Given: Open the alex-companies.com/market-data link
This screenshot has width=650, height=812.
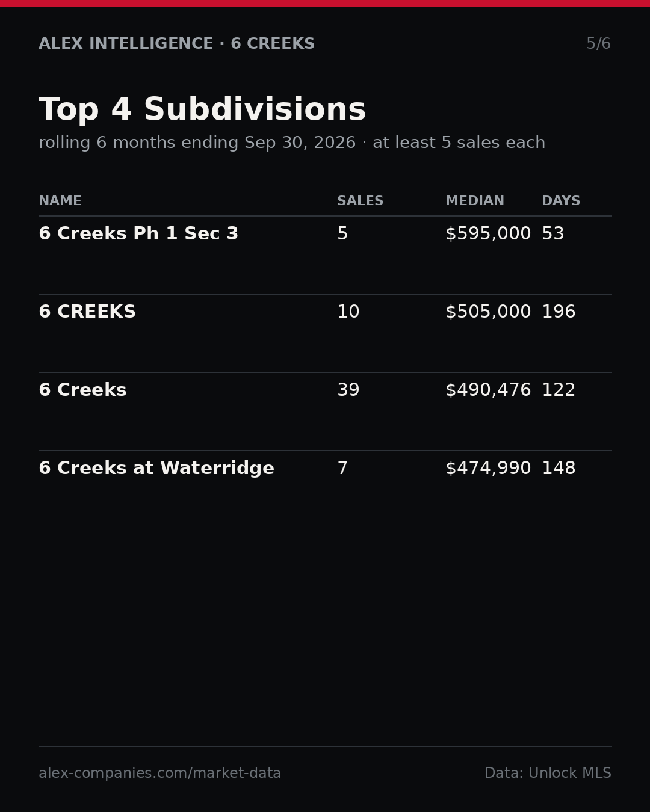Looking at the screenshot, I should pyautogui.click(x=159, y=774).
